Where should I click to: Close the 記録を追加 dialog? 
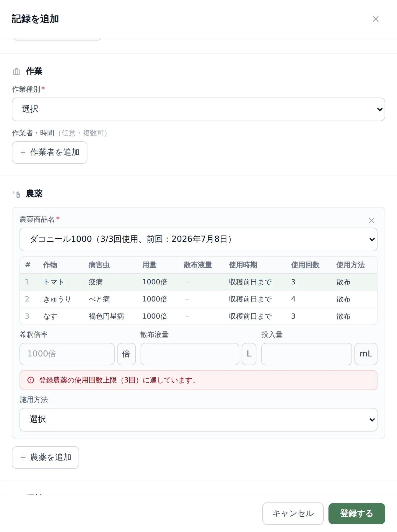375,19
